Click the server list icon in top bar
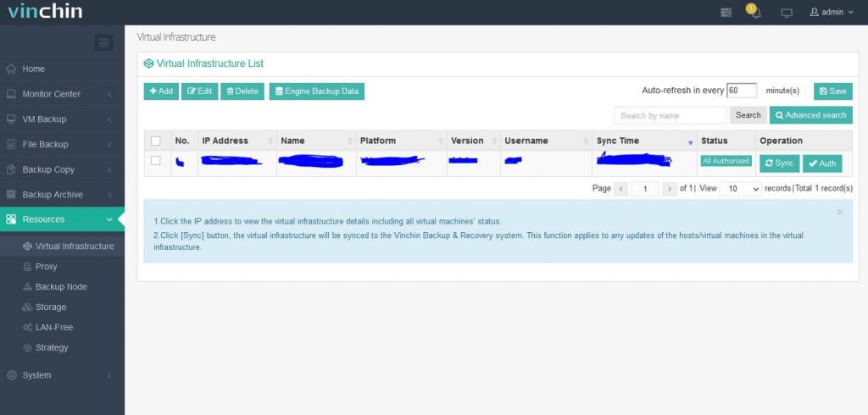Viewport: 868px width, 415px height. tap(726, 12)
